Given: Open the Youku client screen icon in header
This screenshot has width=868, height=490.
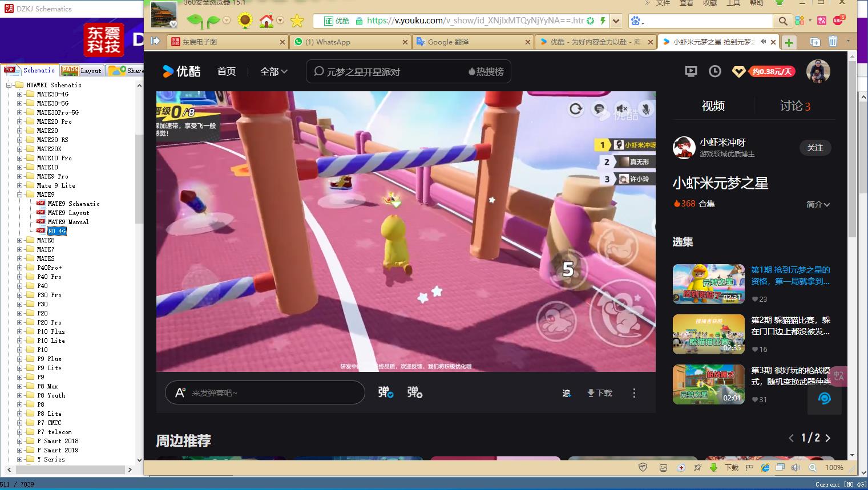Looking at the screenshot, I should point(691,71).
